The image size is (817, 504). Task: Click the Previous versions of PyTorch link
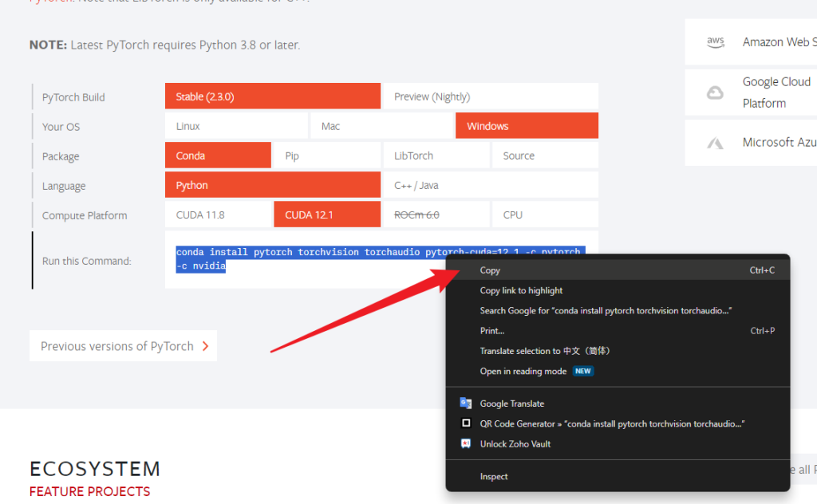[117, 346]
